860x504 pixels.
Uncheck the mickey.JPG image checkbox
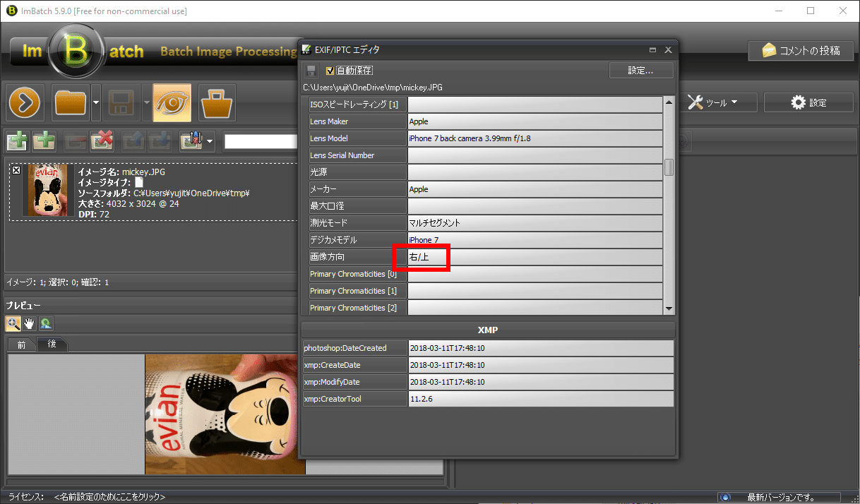tap(16, 171)
